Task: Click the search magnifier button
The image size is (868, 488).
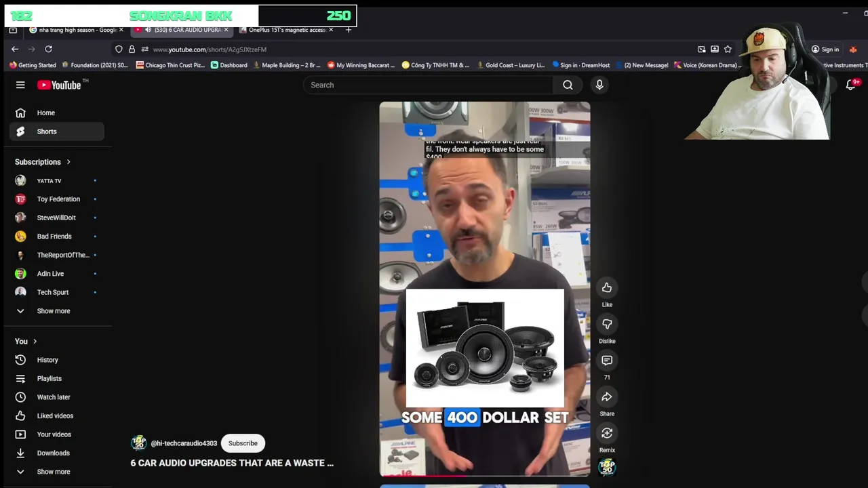Action: 568,85
